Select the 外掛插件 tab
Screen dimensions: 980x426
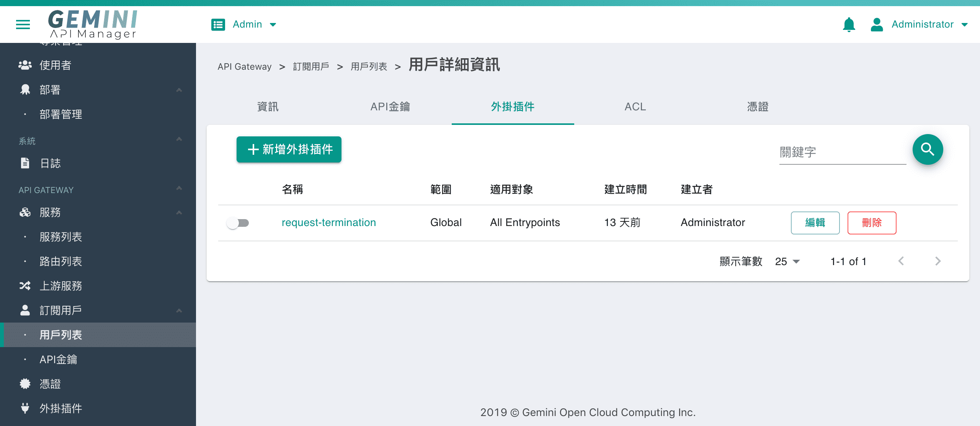[x=513, y=106]
